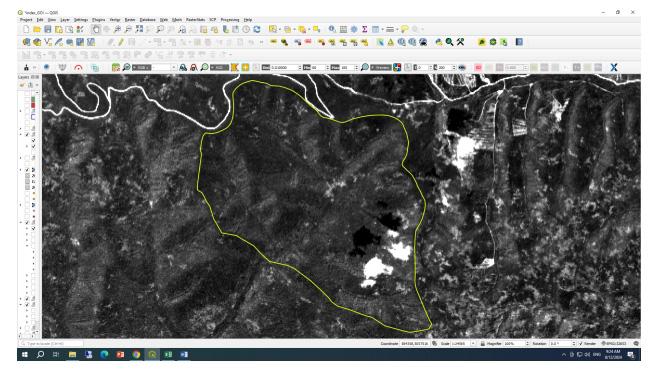
Task: Click the yellow plus icon in SCP toolbar
Action: (x=245, y=67)
